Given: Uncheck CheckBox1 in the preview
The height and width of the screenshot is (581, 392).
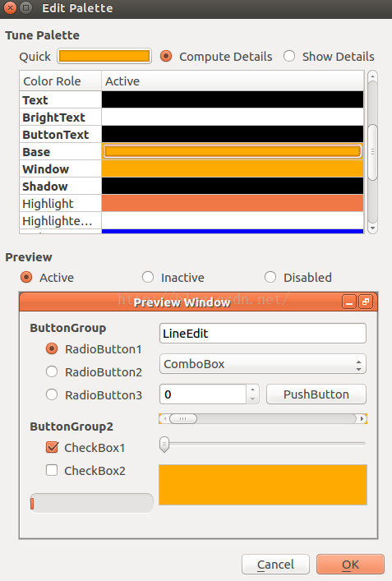Looking at the screenshot, I should [x=52, y=447].
